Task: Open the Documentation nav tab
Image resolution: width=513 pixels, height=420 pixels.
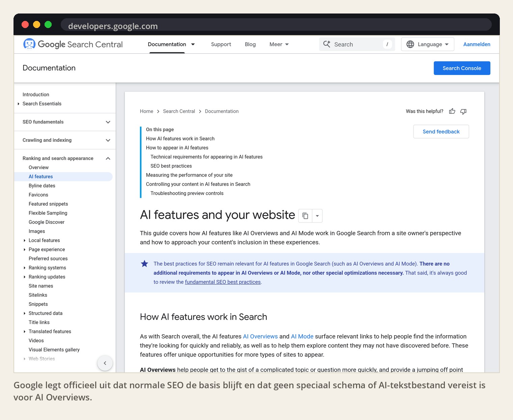Action: tap(167, 44)
